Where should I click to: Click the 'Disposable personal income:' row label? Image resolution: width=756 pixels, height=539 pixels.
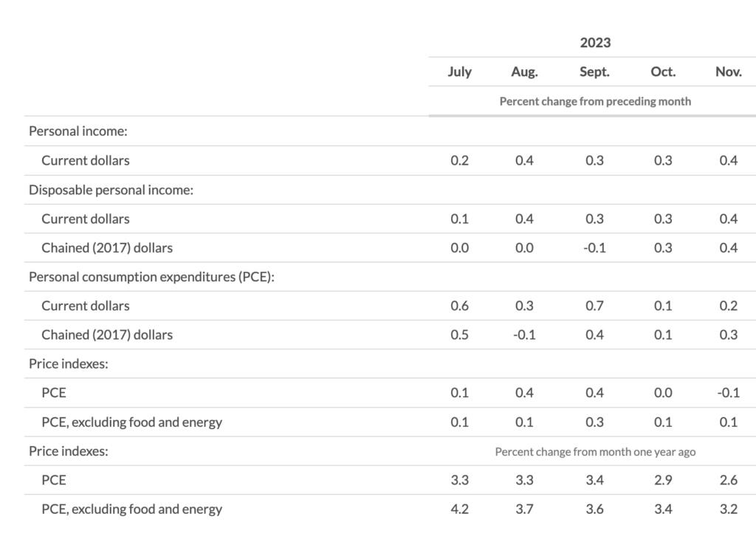(111, 190)
